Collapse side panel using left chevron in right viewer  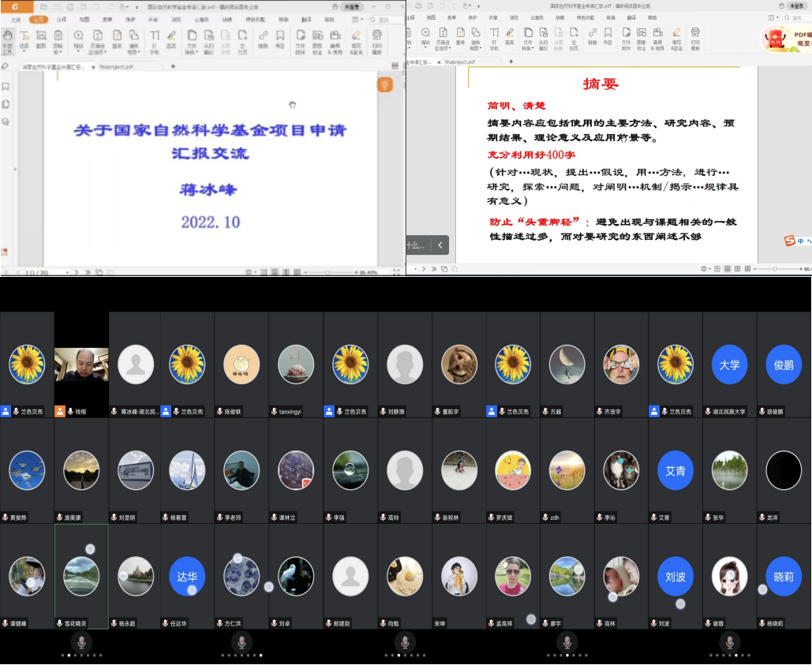tap(440, 245)
